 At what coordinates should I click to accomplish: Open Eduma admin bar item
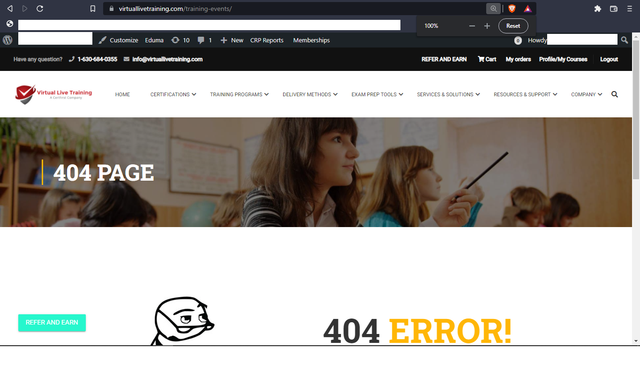(154, 40)
